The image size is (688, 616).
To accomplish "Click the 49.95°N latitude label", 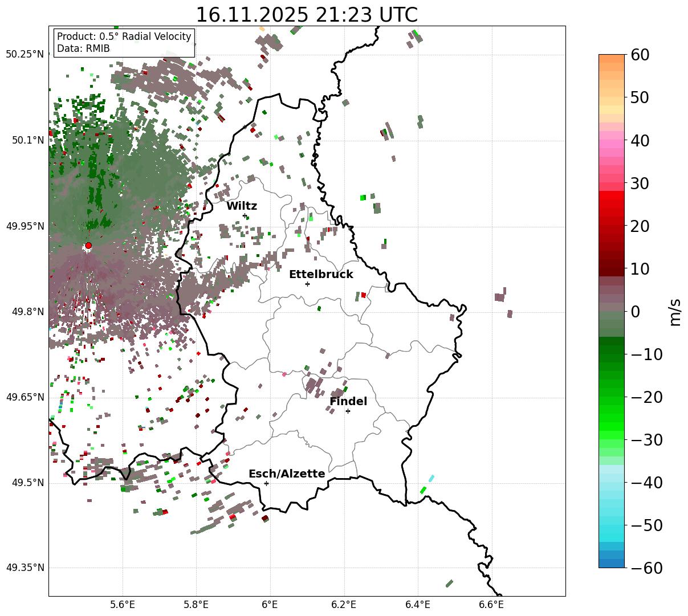I will 25,226.
